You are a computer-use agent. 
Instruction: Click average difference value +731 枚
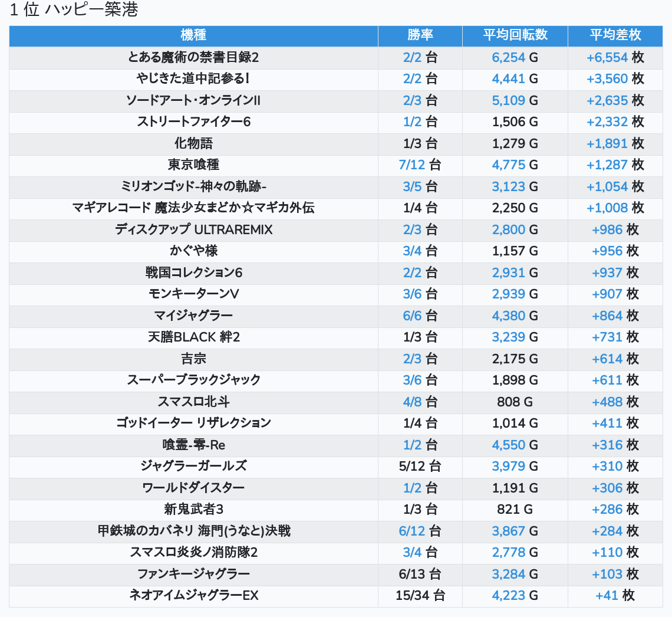615,337
